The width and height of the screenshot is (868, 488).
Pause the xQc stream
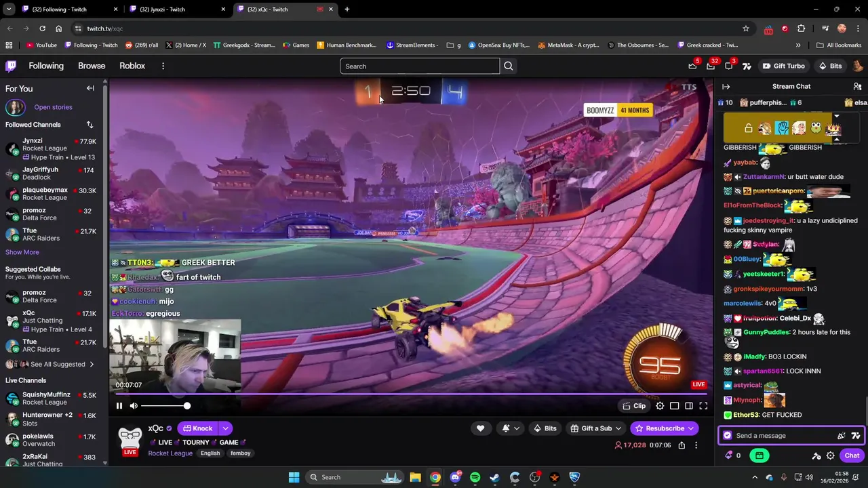(119, 406)
